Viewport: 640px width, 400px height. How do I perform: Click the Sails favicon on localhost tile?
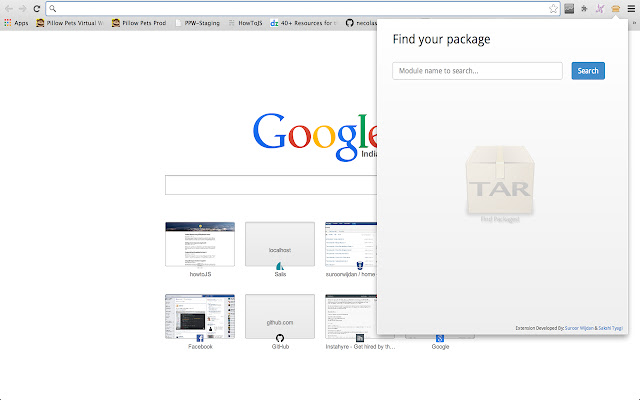coord(280,266)
